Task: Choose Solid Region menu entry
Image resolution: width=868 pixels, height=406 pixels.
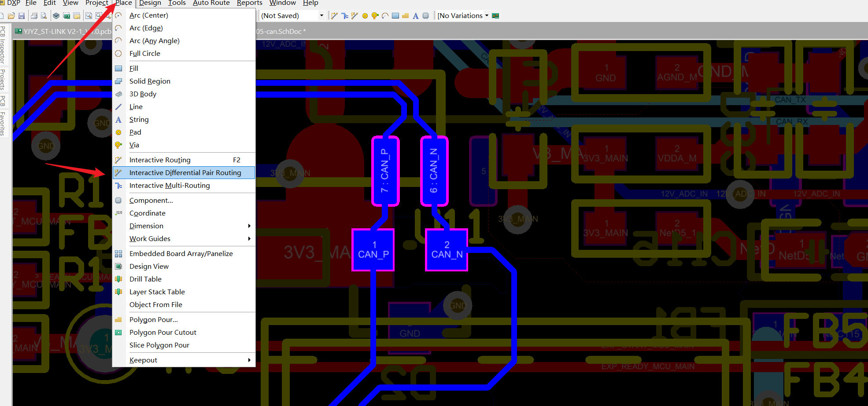Action: pos(184,81)
